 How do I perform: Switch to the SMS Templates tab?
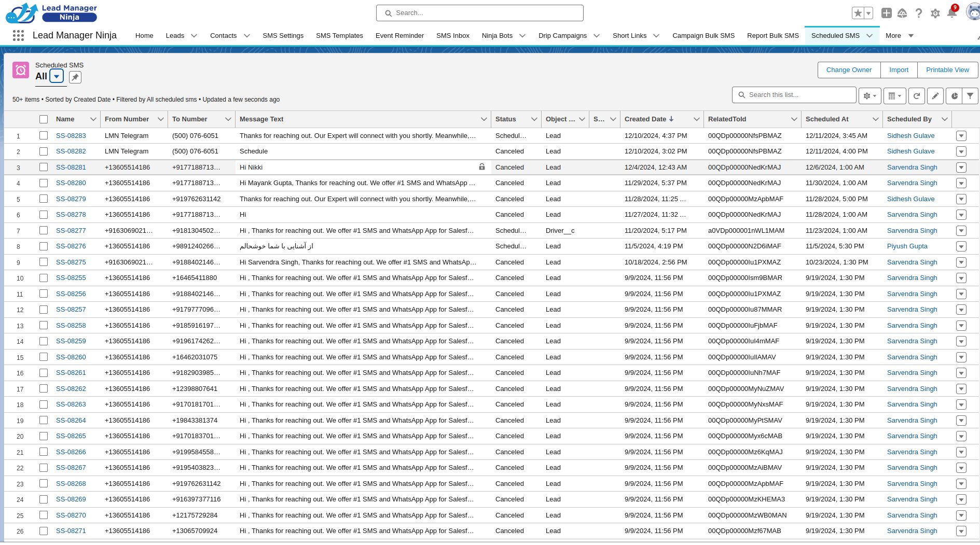(339, 35)
